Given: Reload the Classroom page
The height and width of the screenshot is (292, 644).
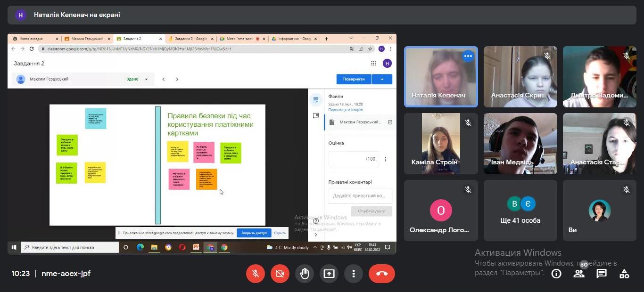Looking at the screenshot, I should tap(32, 49).
